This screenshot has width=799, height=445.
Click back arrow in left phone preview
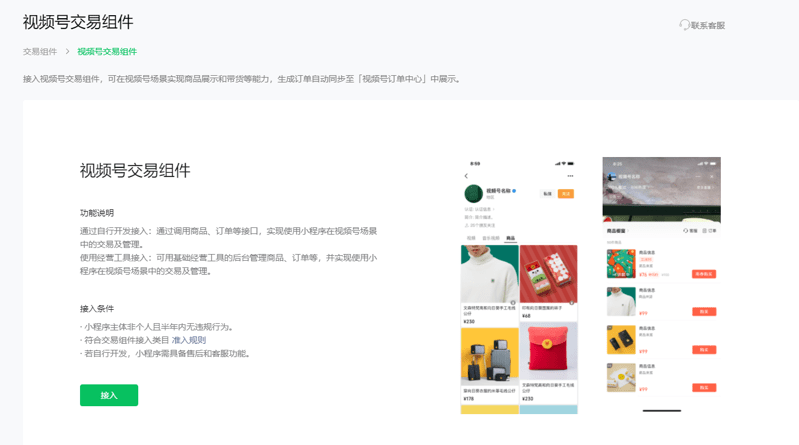(466, 176)
